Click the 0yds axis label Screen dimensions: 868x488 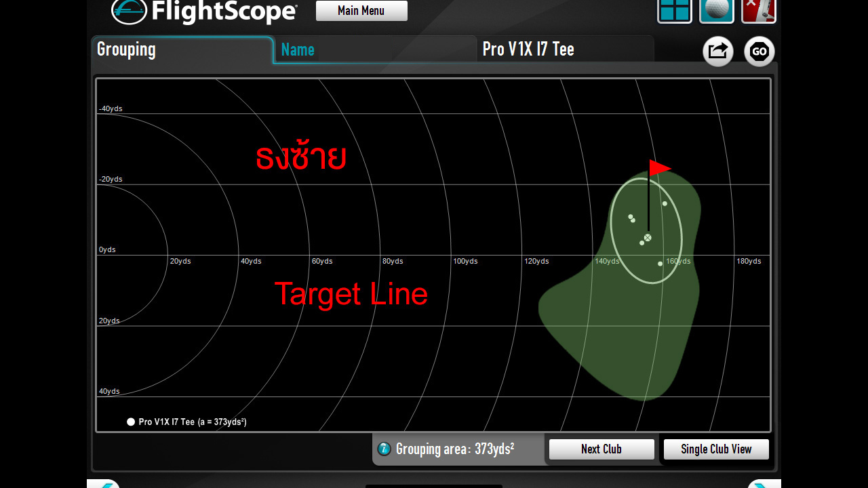107,249
